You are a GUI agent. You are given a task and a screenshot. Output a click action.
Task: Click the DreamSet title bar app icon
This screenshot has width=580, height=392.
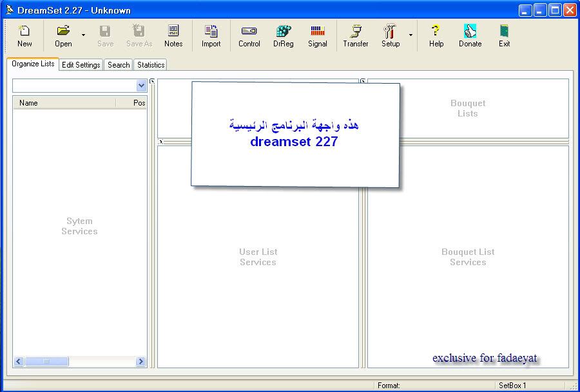coord(10,10)
